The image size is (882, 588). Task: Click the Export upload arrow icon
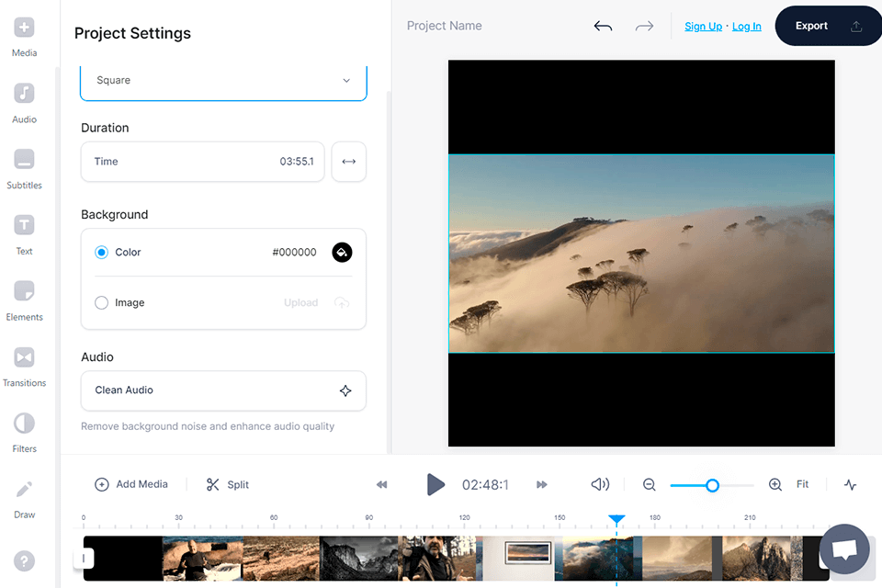pos(856,26)
